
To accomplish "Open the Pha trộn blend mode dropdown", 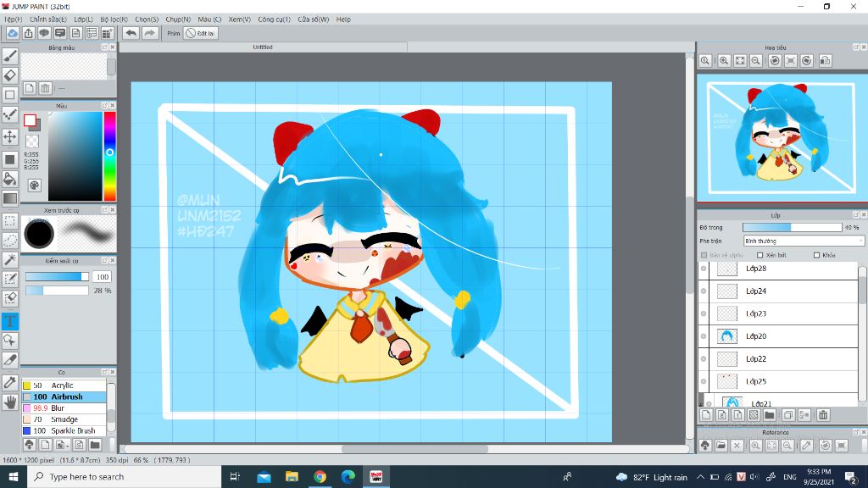I will click(x=804, y=241).
